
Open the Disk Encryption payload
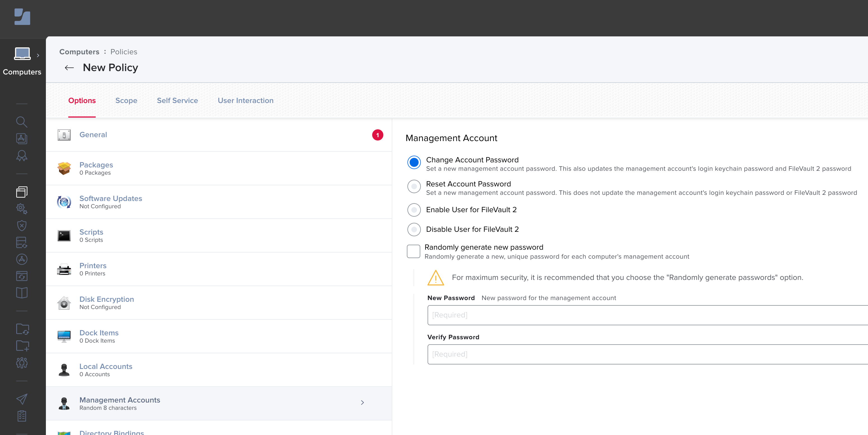[x=219, y=303]
